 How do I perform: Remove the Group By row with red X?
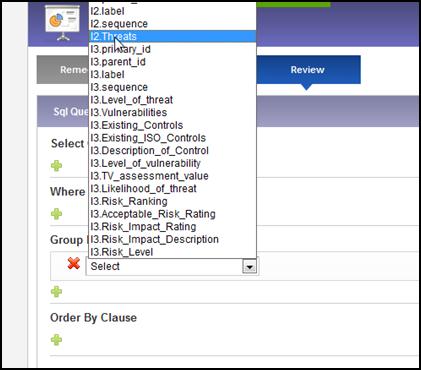[74, 263]
